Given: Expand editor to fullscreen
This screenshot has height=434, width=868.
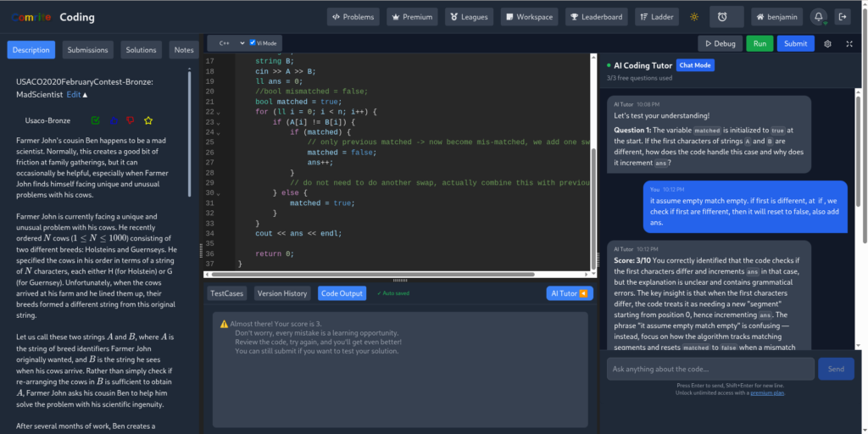Looking at the screenshot, I should pyautogui.click(x=849, y=43).
